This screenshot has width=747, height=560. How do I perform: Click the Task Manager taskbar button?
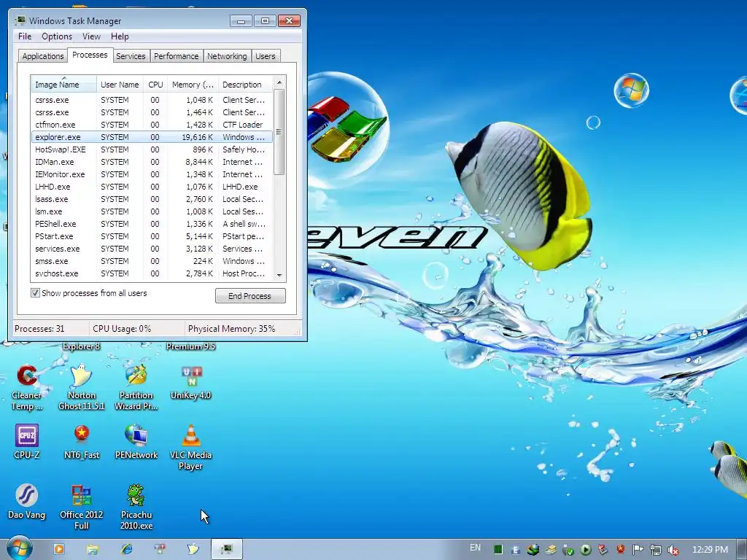(x=227, y=549)
